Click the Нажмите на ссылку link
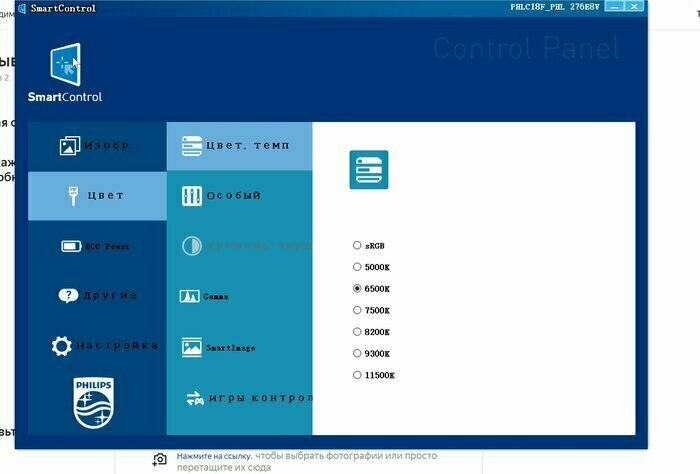Screen dimensions: 700x474 [x=214, y=456]
